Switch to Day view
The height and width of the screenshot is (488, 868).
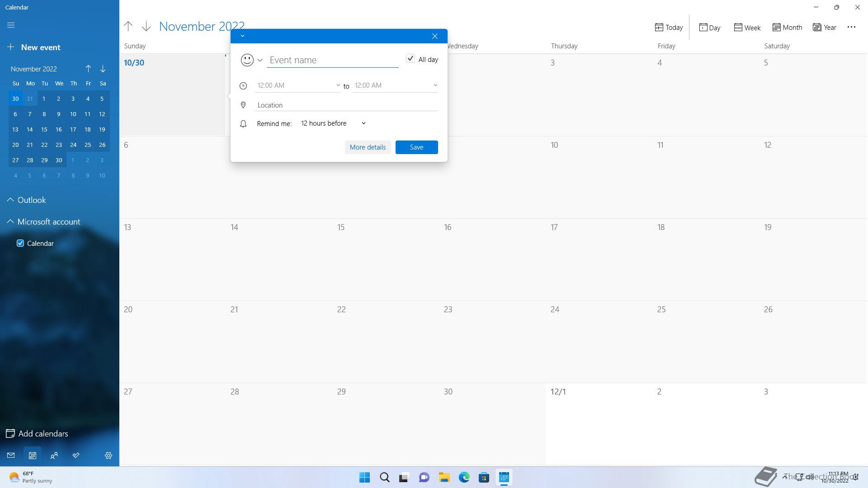point(710,27)
